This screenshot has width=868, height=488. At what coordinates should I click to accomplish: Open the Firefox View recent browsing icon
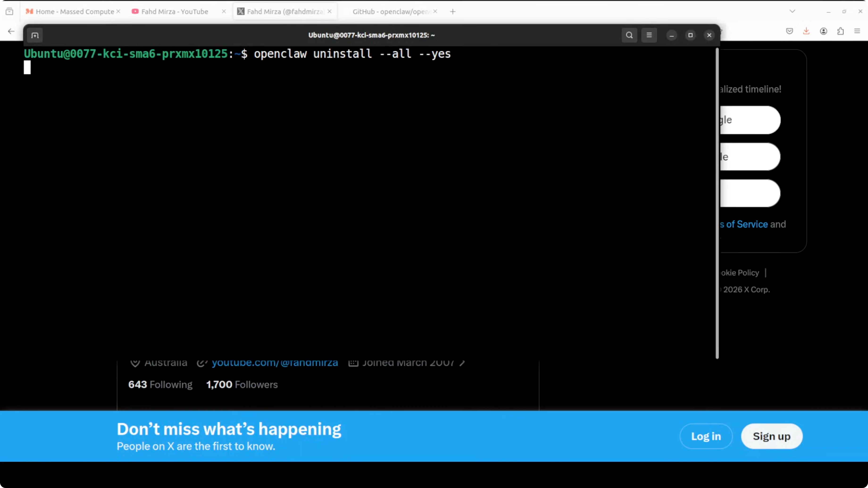[9, 12]
